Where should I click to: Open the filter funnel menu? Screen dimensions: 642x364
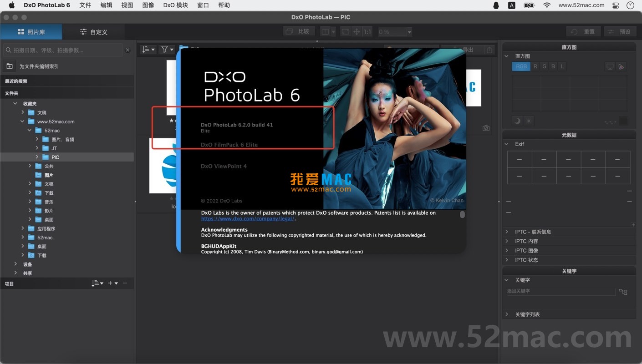click(167, 50)
